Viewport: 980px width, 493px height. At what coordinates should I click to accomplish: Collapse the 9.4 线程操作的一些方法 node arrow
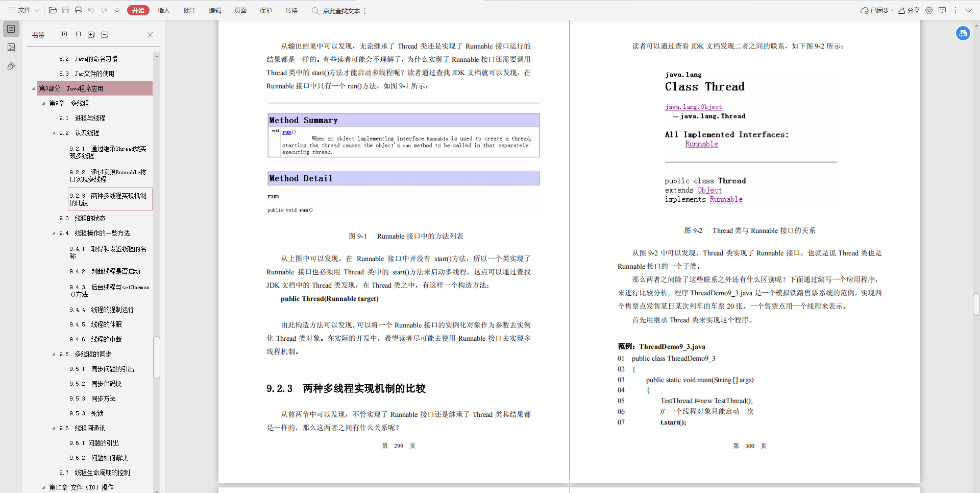54,233
